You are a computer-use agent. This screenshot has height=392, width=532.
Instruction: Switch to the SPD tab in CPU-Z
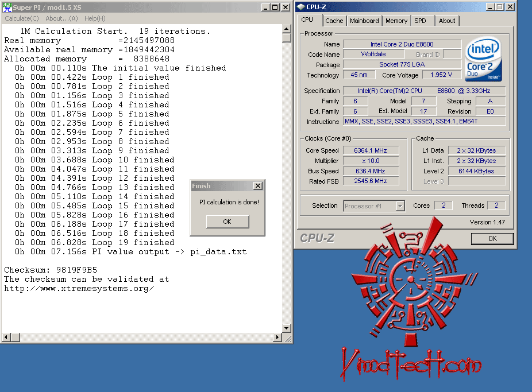click(421, 21)
